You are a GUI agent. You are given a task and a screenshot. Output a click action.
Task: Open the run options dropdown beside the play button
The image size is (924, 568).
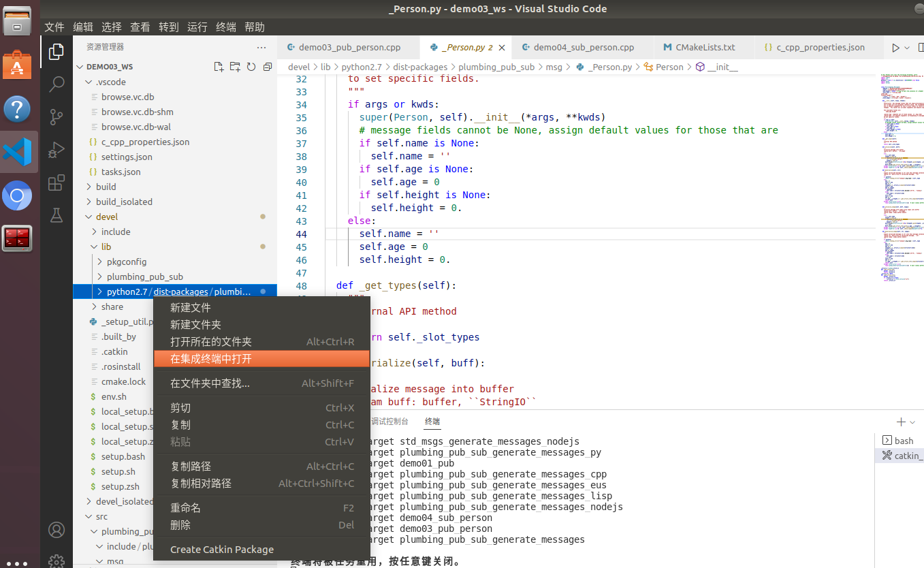pyautogui.click(x=907, y=47)
